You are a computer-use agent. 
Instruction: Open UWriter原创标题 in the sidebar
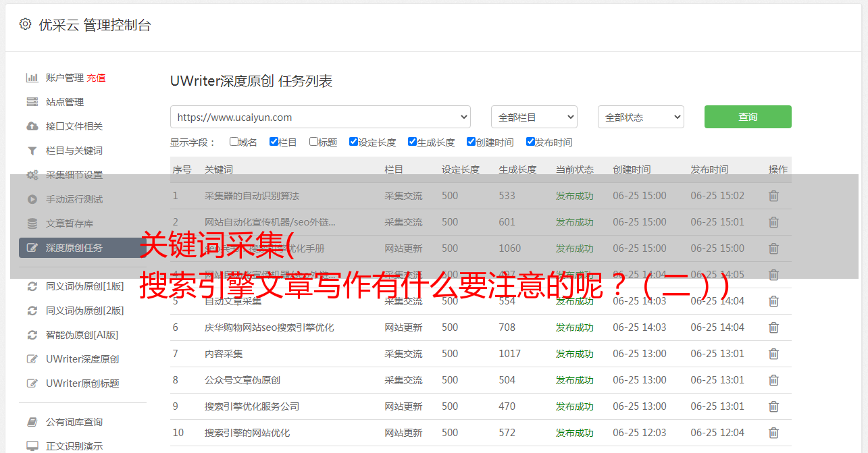[x=82, y=383]
